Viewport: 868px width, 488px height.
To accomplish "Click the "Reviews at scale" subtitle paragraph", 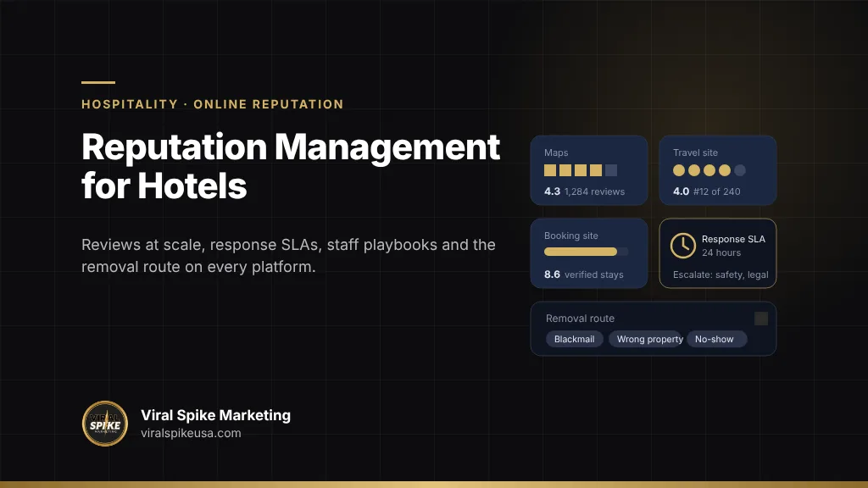I will (288, 256).
